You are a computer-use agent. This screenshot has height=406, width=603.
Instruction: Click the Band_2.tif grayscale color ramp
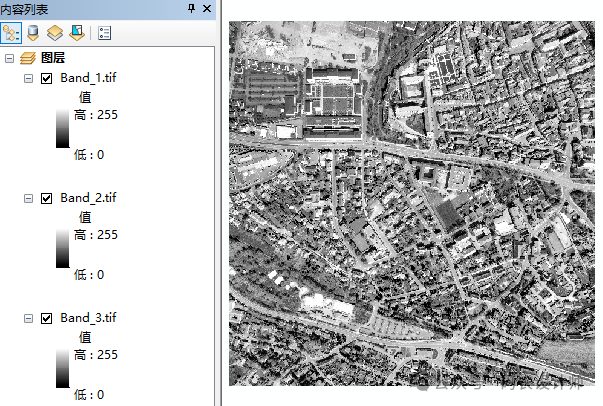click(x=62, y=248)
